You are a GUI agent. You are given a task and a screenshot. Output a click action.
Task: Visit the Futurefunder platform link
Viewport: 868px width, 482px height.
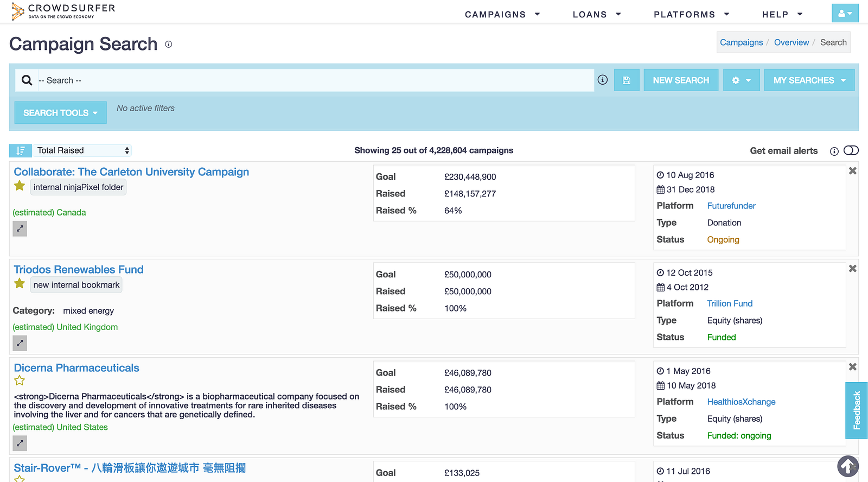click(731, 206)
